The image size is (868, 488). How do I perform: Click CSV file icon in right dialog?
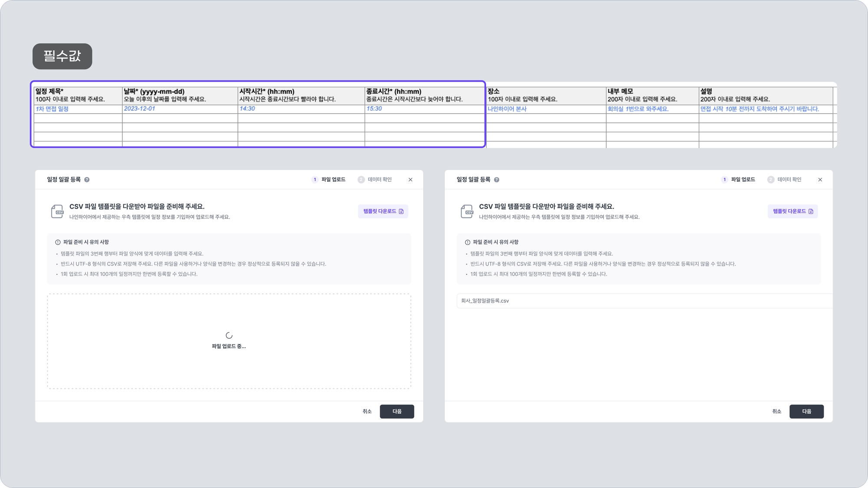(x=467, y=211)
